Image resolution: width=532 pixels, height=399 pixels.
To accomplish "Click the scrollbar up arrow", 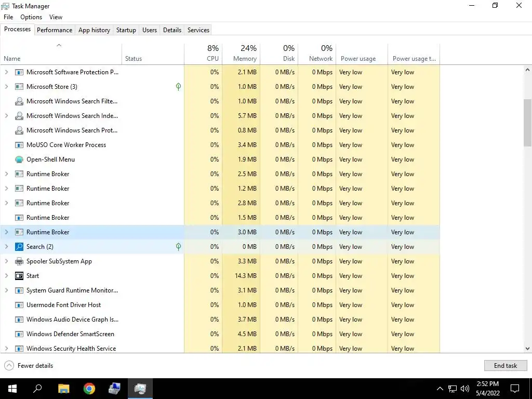I will pyautogui.click(x=528, y=70).
